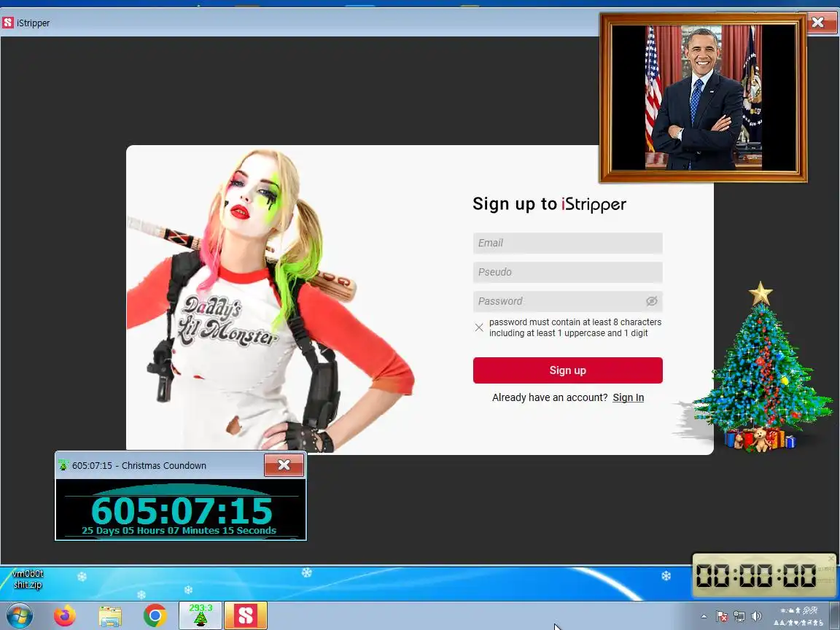Select Christmas countdown tree taskbar button
840x630 pixels.
(201, 615)
